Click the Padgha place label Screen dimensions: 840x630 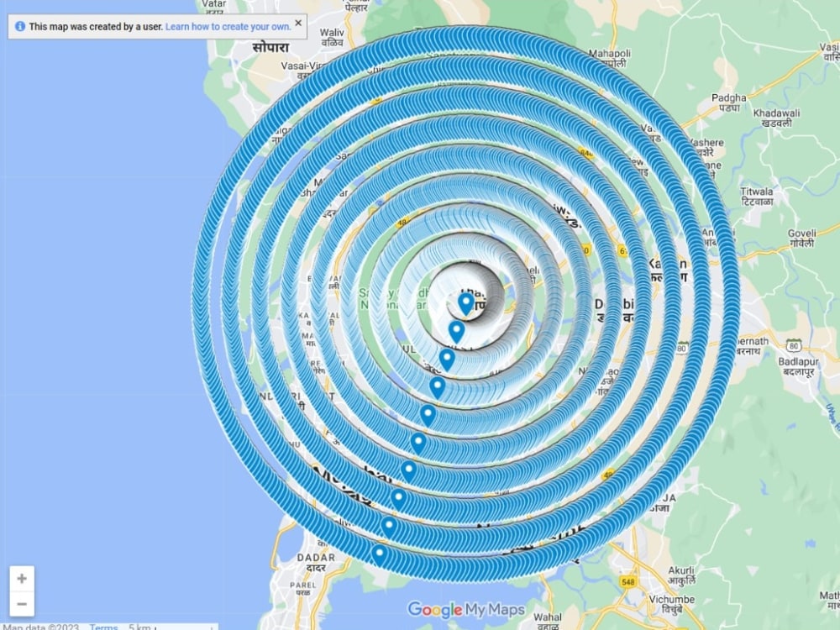tap(728, 102)
